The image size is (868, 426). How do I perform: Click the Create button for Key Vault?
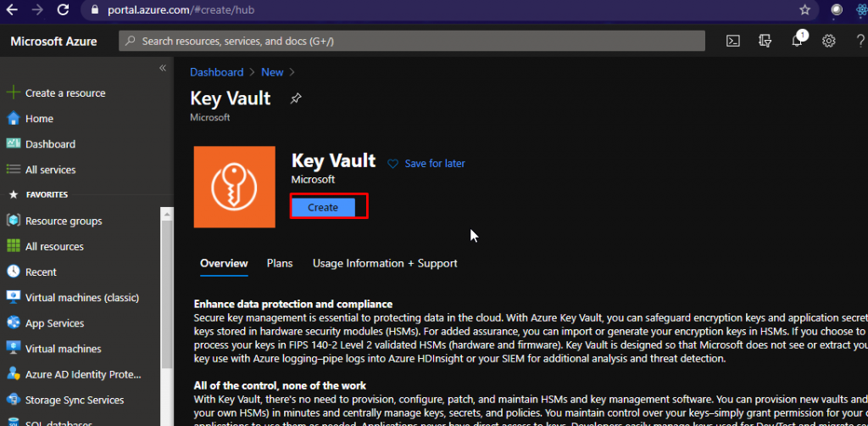[323, 207]
